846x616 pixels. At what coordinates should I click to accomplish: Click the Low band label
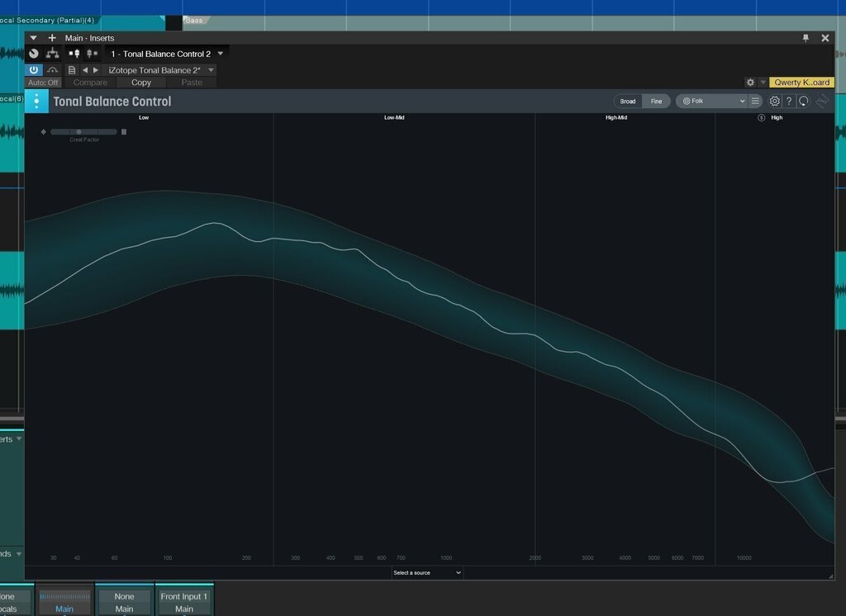click(144, 117)
